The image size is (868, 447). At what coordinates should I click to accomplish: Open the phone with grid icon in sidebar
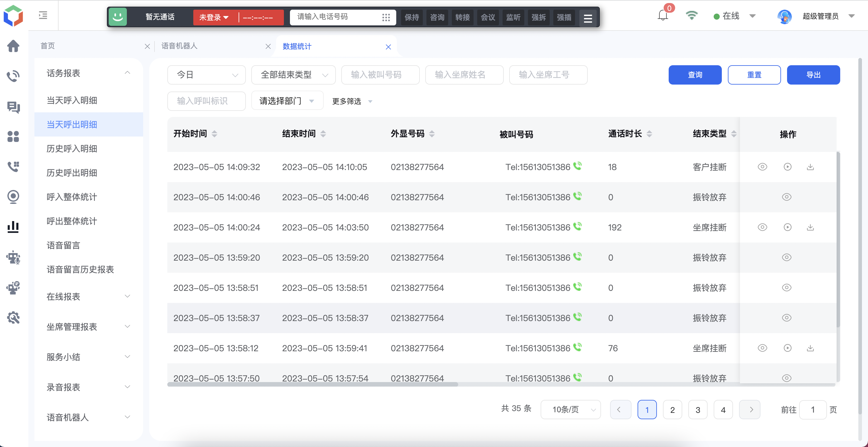(13, 166)
